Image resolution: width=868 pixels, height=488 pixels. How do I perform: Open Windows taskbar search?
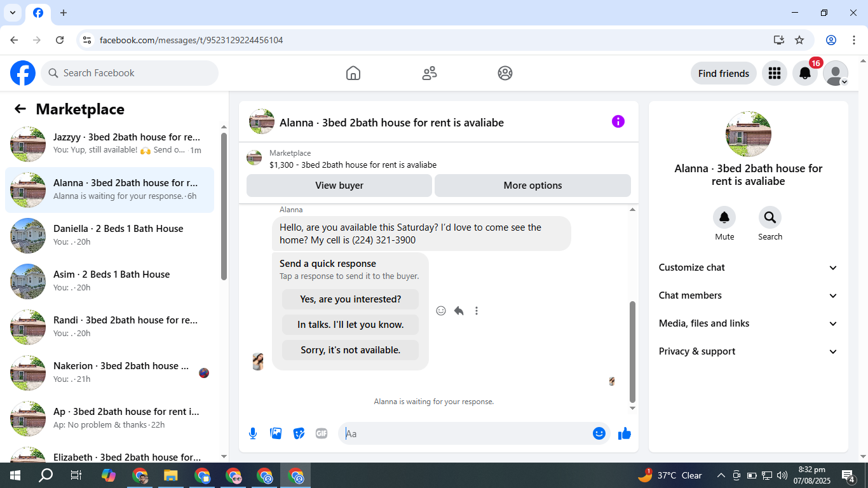[x=45, y=475]
